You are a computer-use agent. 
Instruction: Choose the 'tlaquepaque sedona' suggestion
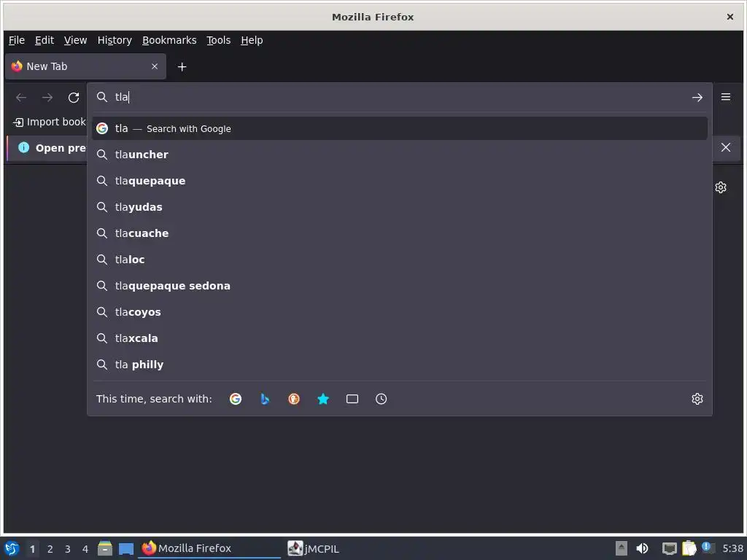tap(399, 286)
